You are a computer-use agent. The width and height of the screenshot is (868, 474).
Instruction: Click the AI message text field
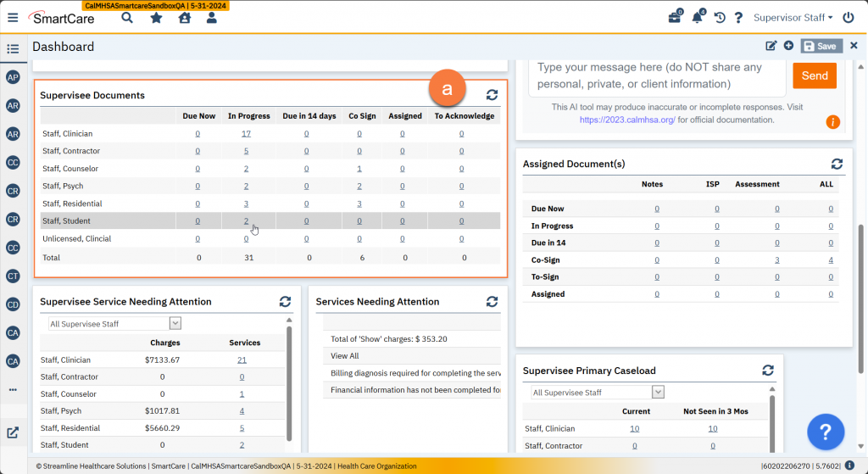[657, 75]
